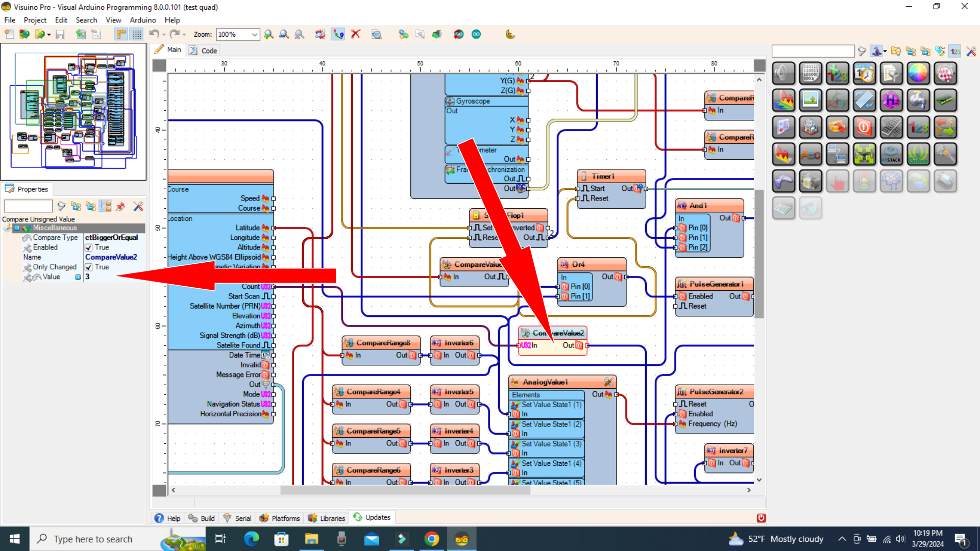
Task: Open the ABC text component category
Action: click(x=811, y=154)
